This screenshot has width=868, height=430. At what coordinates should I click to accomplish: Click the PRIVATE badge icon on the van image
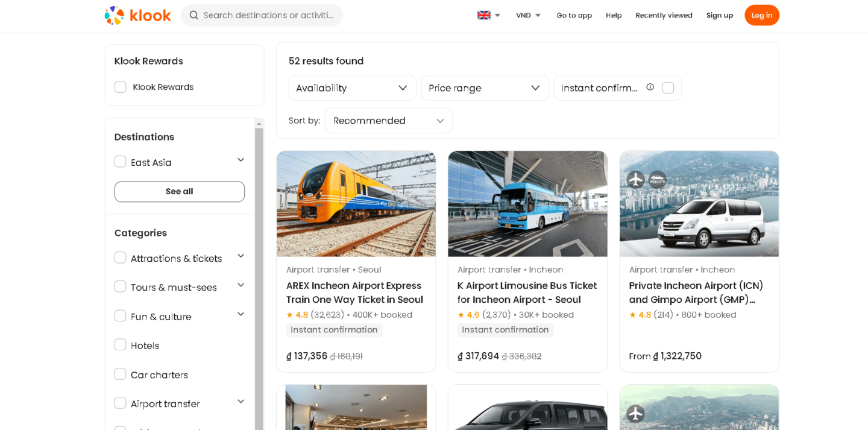(x=656, y=179)
